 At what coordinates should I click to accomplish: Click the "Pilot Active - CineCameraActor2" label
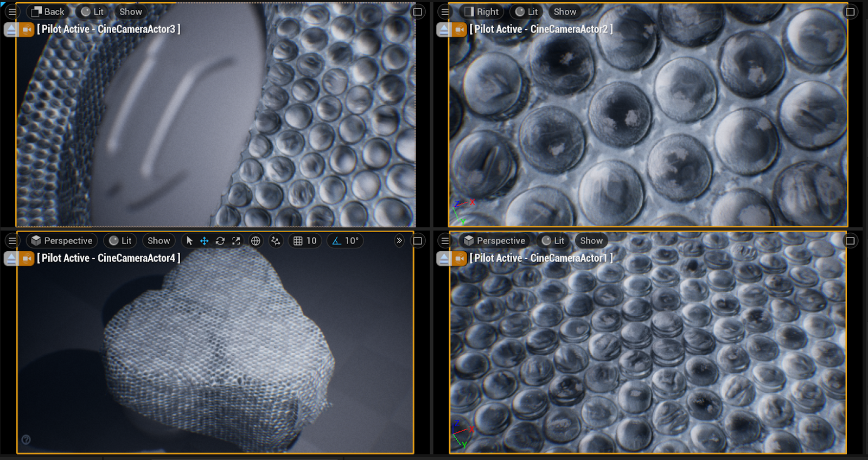541,29
